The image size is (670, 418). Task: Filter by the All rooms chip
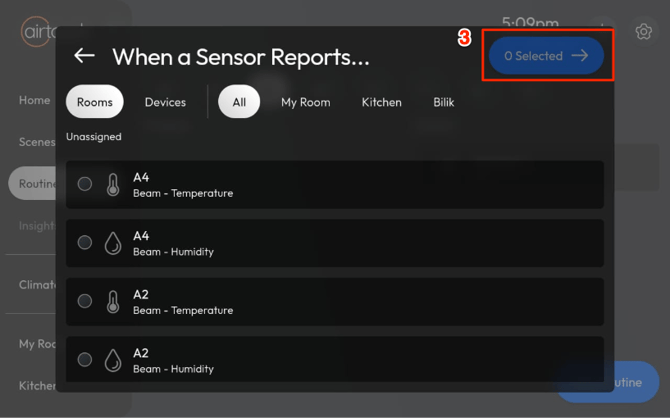(239, 102)
